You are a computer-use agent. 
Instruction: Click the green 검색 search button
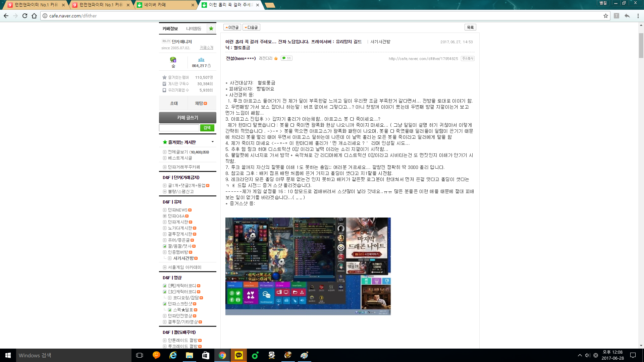pos(207,128)
